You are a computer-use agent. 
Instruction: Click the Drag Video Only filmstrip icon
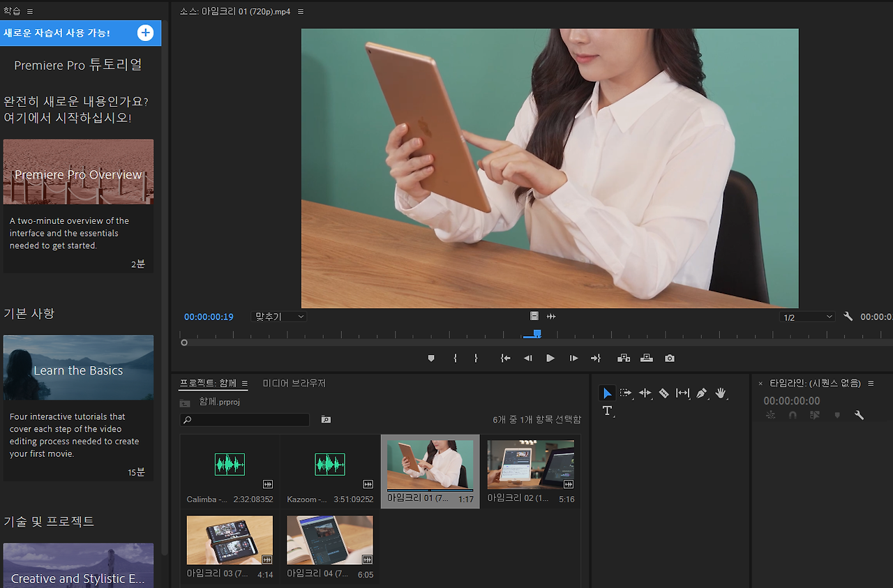pyautogui.click(x=534, y=317)
